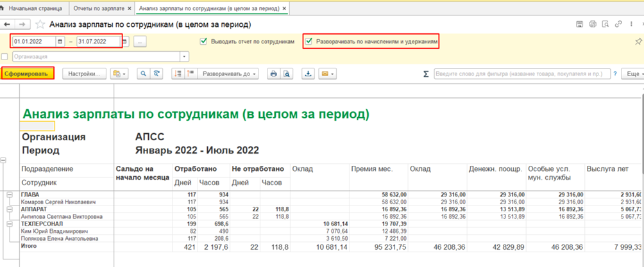This screenshot has width=644, height=267.
Task: Collapse the ТЕХПЕРСОНАЛ group in report
Action: coord(10,223)
